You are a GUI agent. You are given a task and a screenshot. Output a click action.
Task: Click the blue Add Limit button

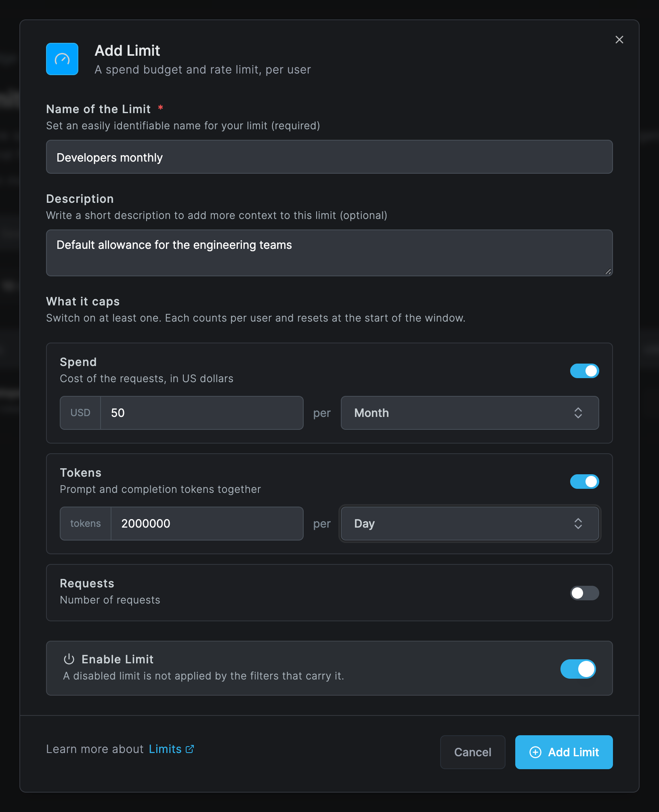point(564,752)
